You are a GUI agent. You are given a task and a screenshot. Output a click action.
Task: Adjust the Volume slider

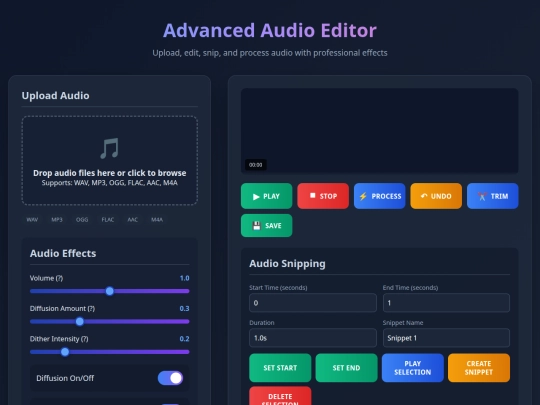click(110, 291)
